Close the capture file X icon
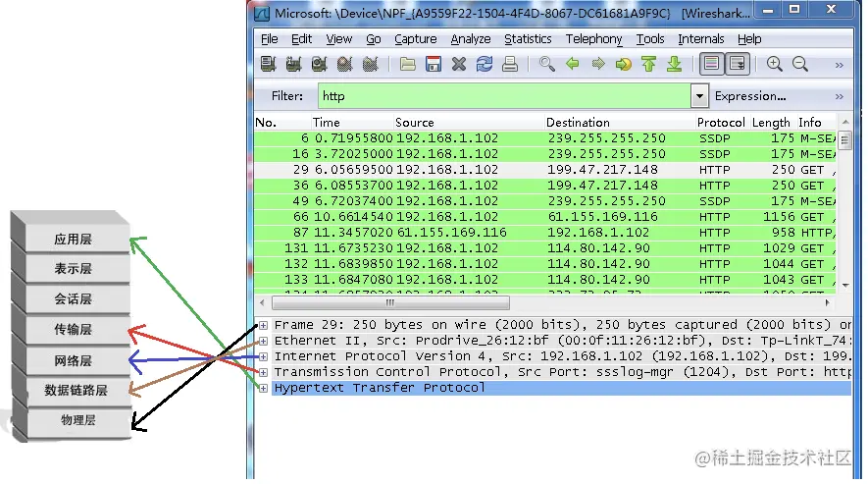This screenshot has width=868, height=484. click(459, 65)
